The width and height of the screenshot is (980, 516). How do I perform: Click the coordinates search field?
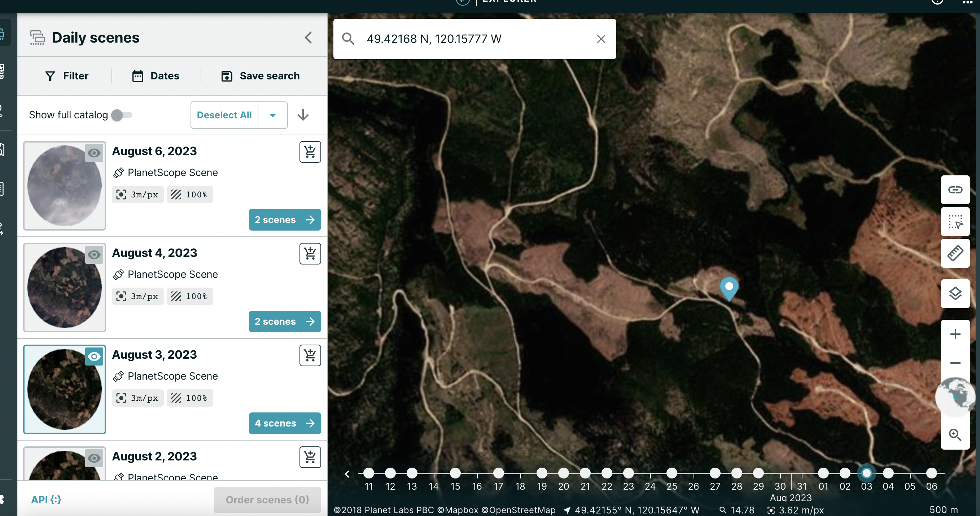coord(476,39)
